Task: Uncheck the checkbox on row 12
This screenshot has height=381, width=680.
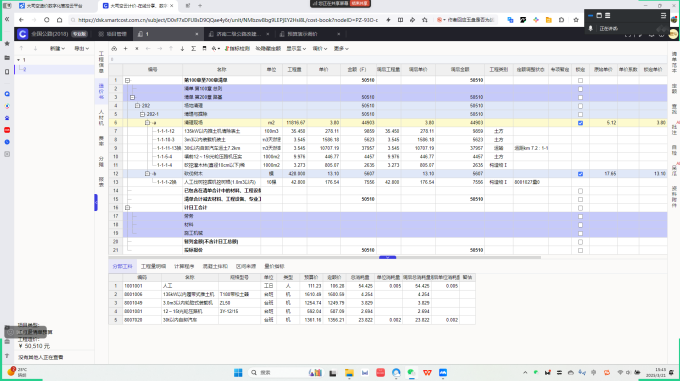Action: click(x=580, y=174)
